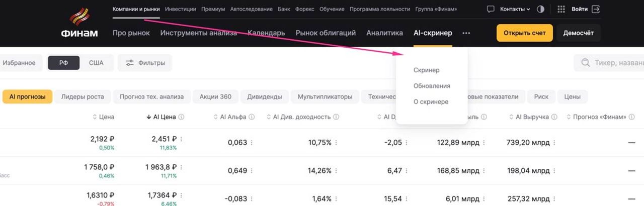Show info icon for AI Див. доходность
This screenshot has height=206, width=644.
[336, 117]
